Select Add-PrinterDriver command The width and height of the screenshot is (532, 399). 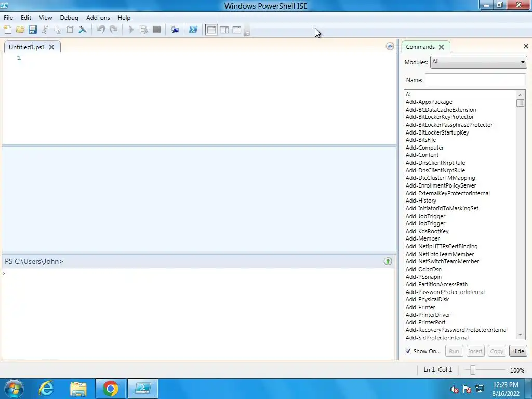(x=428, y=315)
